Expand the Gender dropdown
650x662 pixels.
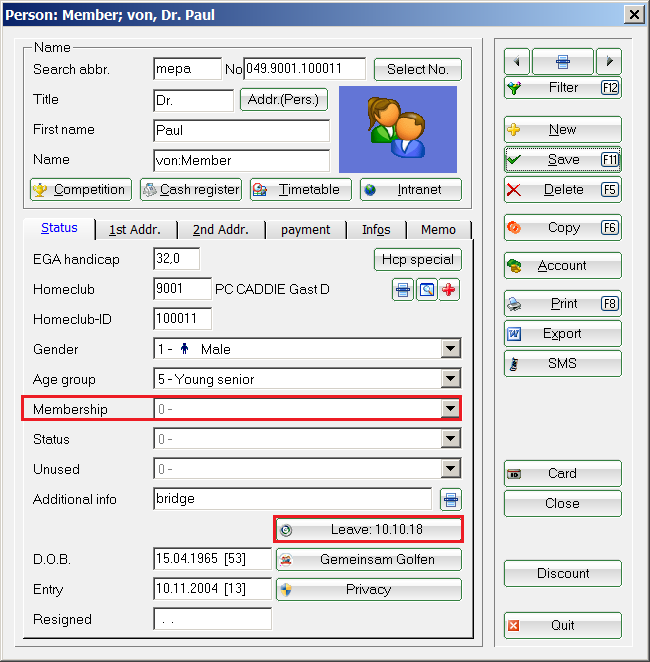(x=450, y=349)
